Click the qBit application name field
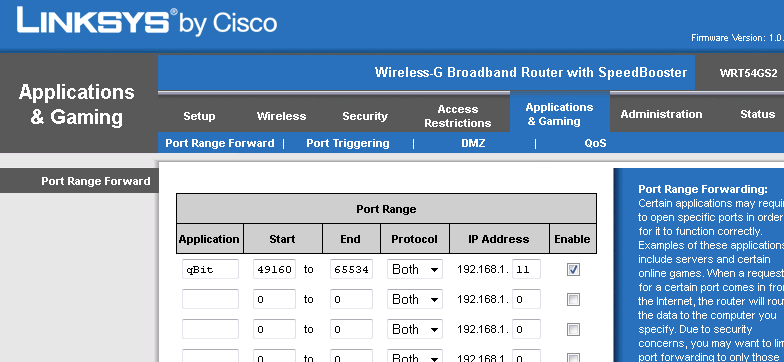Image resolution: width=784 pixels, height=362 pixels. [x=210, y=270]
